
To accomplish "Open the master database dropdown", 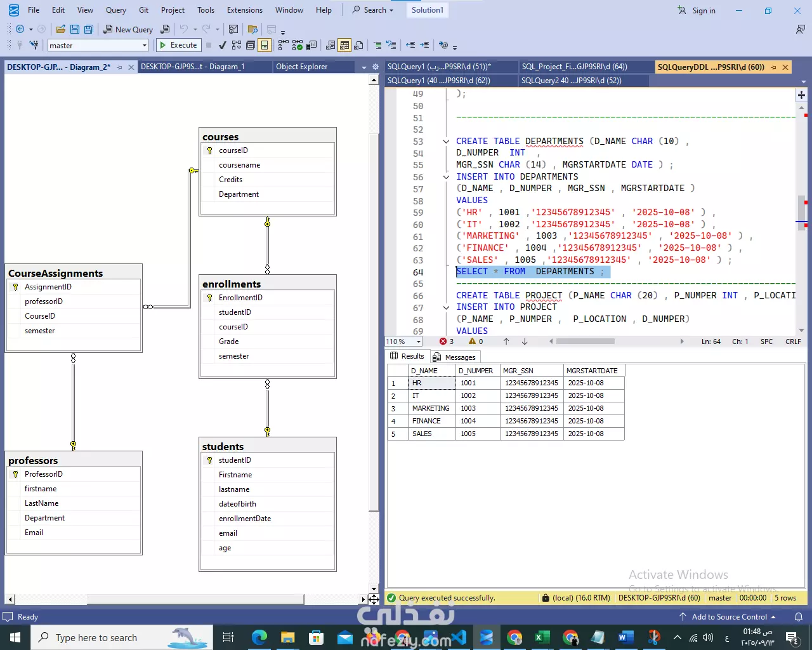I will [145, 45].
